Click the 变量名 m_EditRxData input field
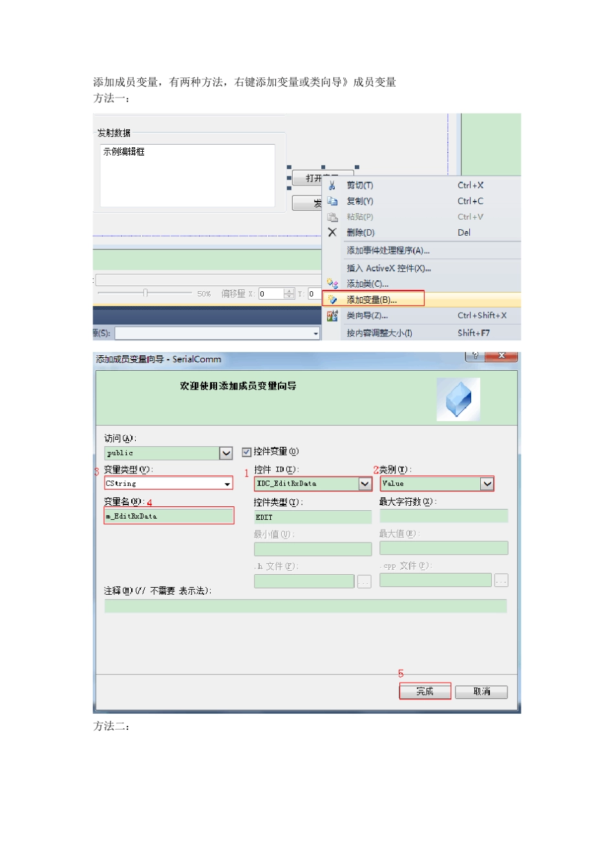Viewport: 614px width, 868px height. (x=169, y=517)
